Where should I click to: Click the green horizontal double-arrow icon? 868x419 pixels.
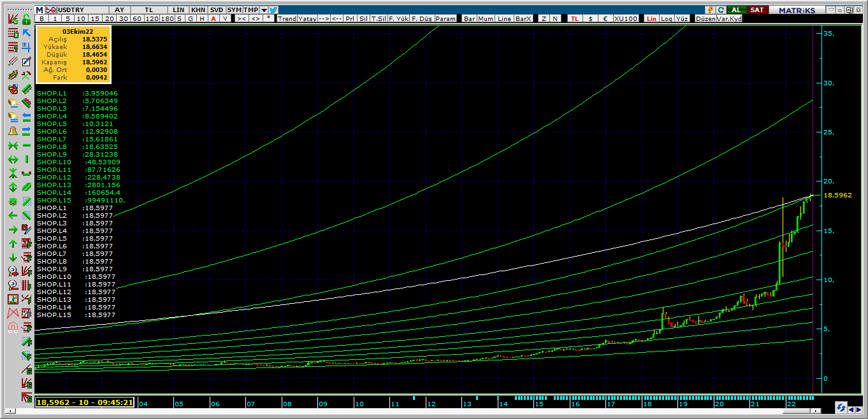point(13,159)
